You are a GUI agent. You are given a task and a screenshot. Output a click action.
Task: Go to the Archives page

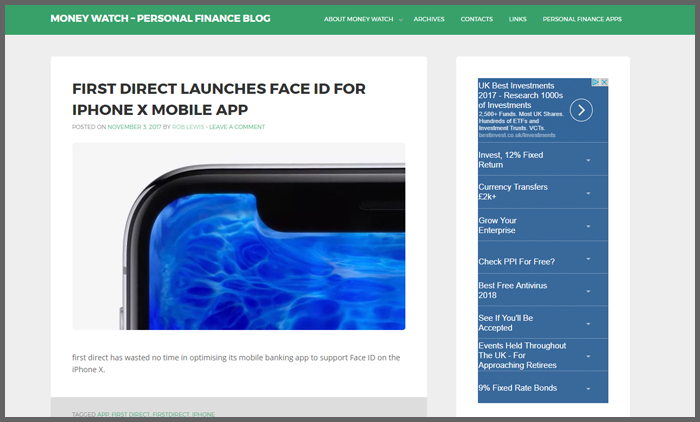click(x=429, y=19)
